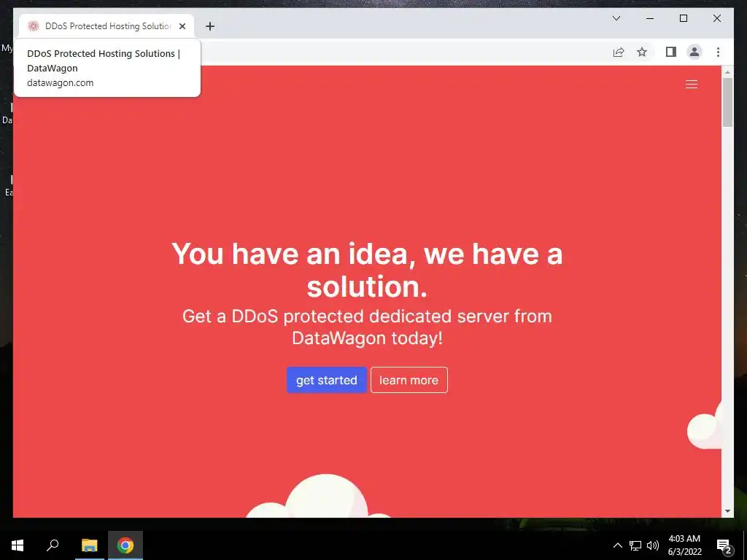This screenshot has height=560, width=747.
Task: Select the DDoS Protected Hosting Solutions tab
Action: pos(107,26)
